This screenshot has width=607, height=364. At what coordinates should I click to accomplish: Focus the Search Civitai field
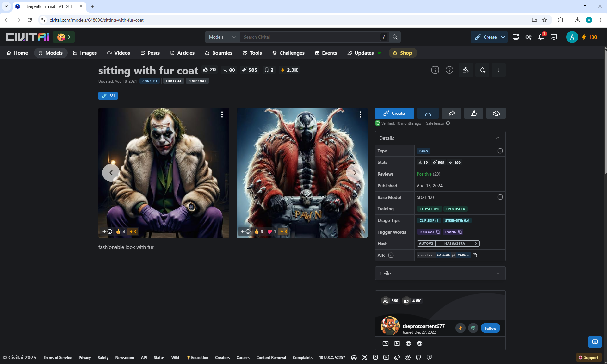[x=310, y=37]
